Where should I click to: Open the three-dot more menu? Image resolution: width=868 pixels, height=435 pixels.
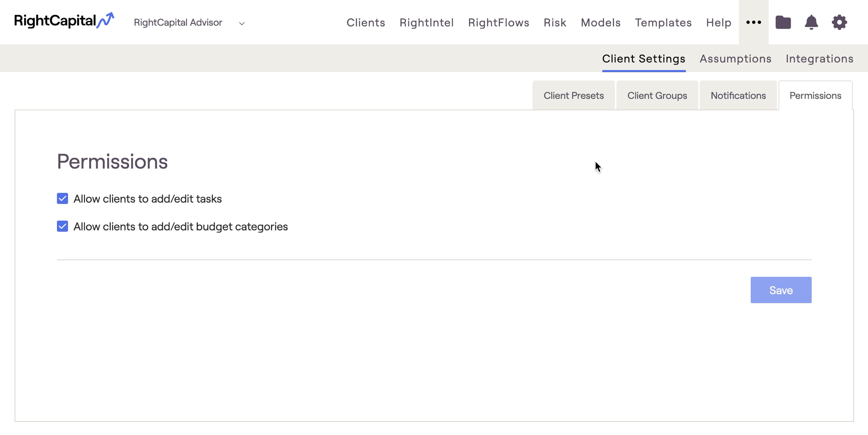tap(753, 22)
